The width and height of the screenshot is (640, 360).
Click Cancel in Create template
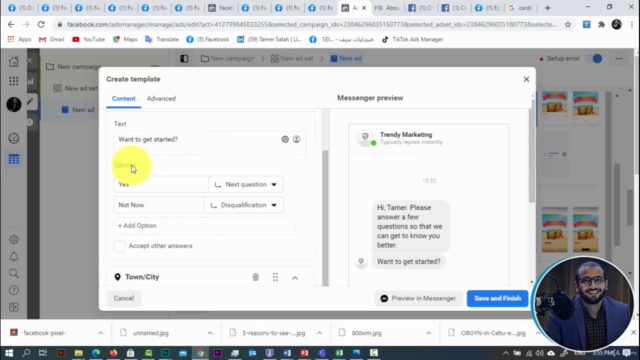[x=124, y=298]
